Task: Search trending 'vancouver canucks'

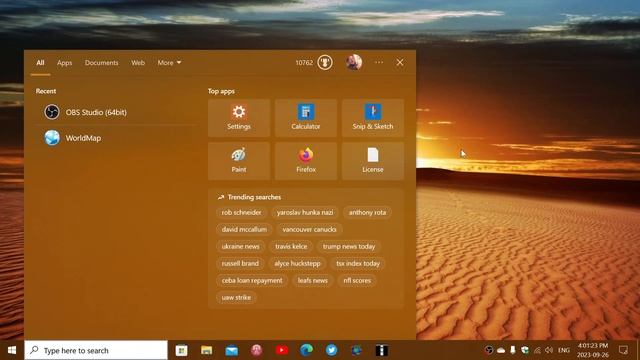Action: tap(309, 229)
